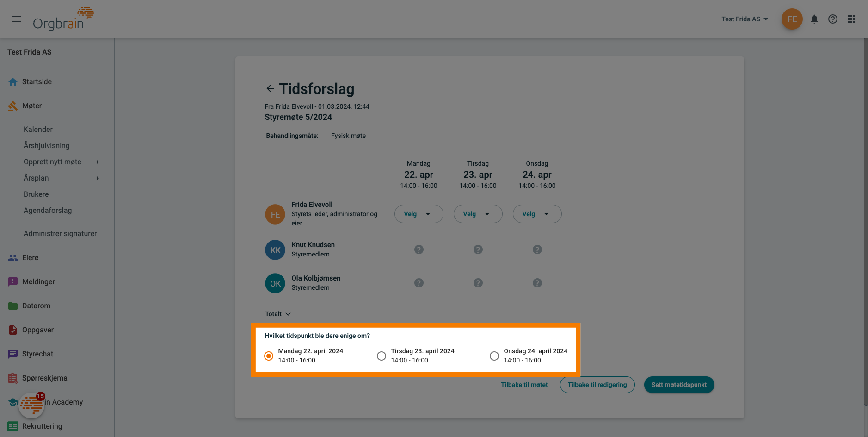Click Ola Kolbjørnsen's Onsdag question mark status
This screenshot has height=437, width=868.
pos(537,283)
